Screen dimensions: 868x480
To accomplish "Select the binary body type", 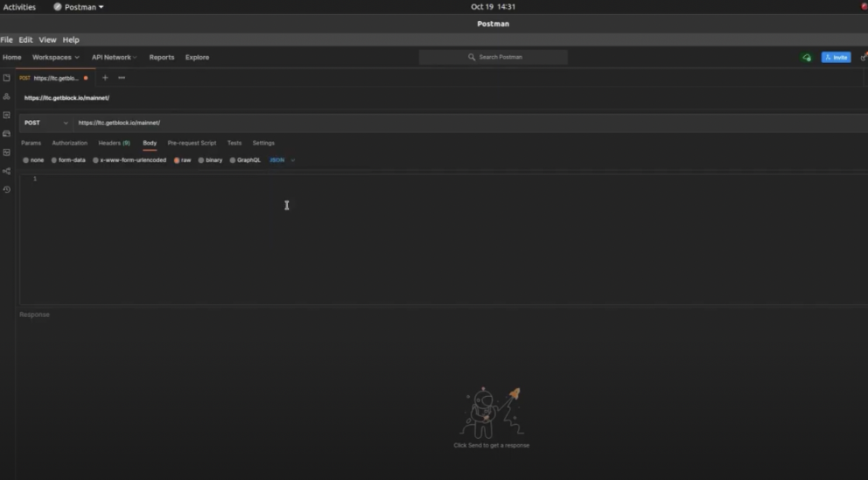I will click(x=210, y=160).
